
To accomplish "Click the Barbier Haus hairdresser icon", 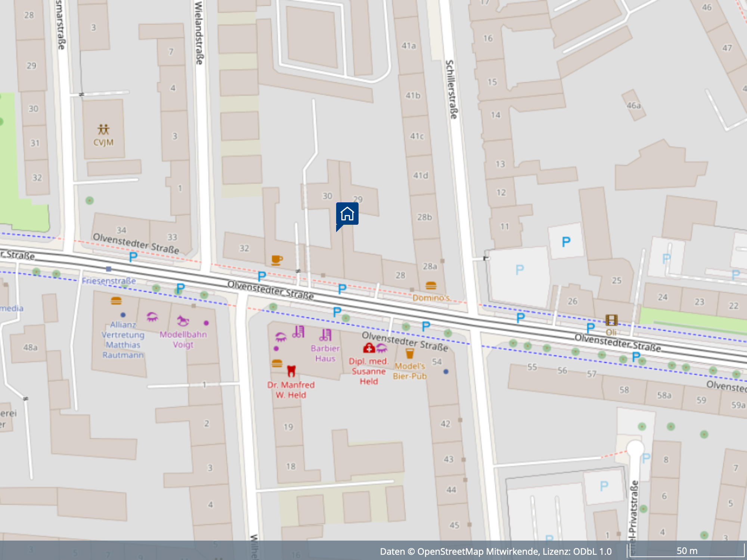I will pyautogui.click(x=325, y=335).
